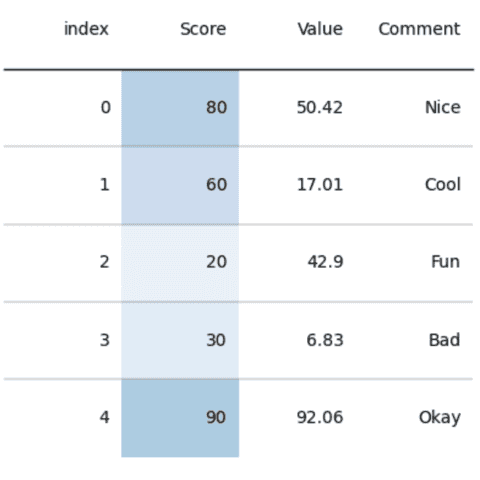Screen dimensions: 480x480
Task: Select the Bad comment cell
Action: [x=444, y=340]
